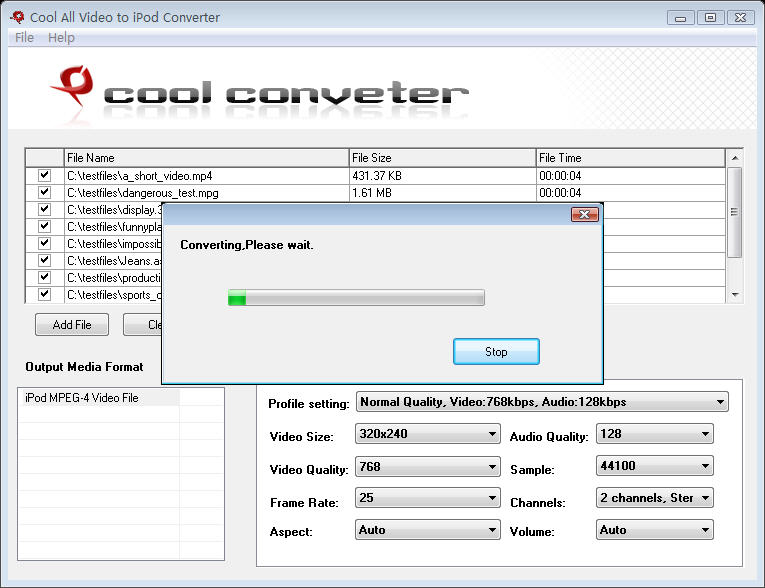The height and width of the screenshot is (588, 765).
Task: Open the File menu
Action: (24, 38)
